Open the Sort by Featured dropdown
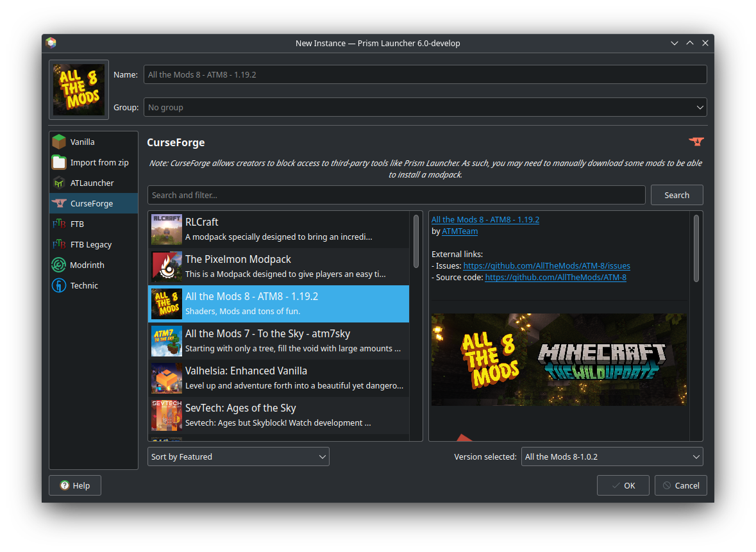This screenshot has height=552, width=756. pos(238,456)
